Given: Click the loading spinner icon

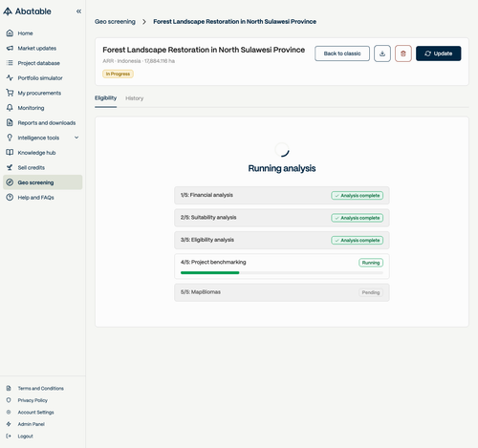Looking at the screenshot, I should point(282,150).
